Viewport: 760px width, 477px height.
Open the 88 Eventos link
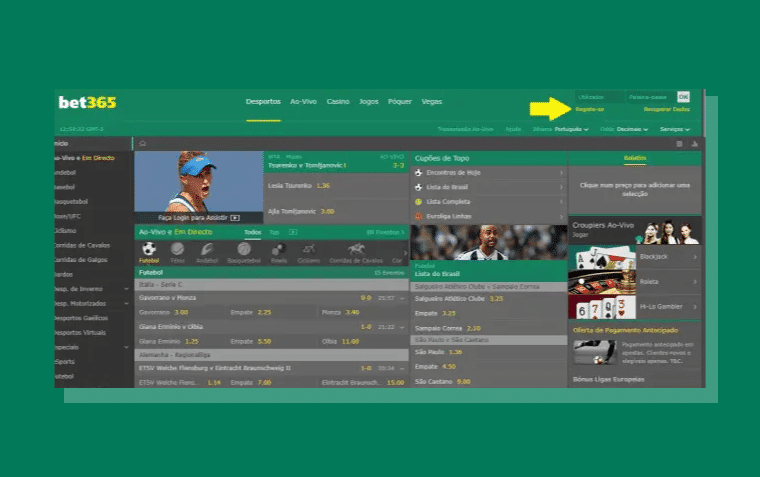point(385,232)
